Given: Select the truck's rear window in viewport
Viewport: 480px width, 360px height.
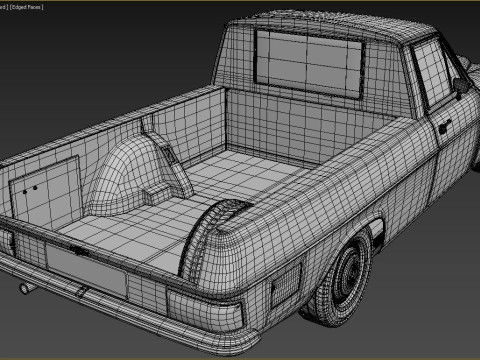Looking at the screenshot, I should coord(309,63).
